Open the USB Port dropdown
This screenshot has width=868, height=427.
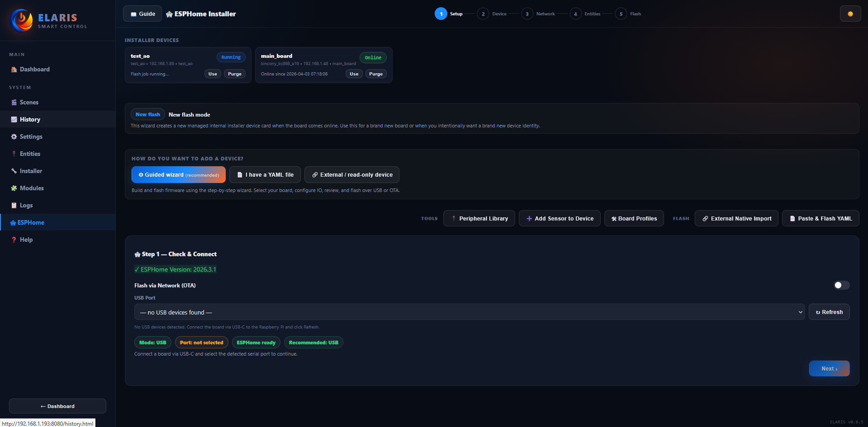point(470,312)
